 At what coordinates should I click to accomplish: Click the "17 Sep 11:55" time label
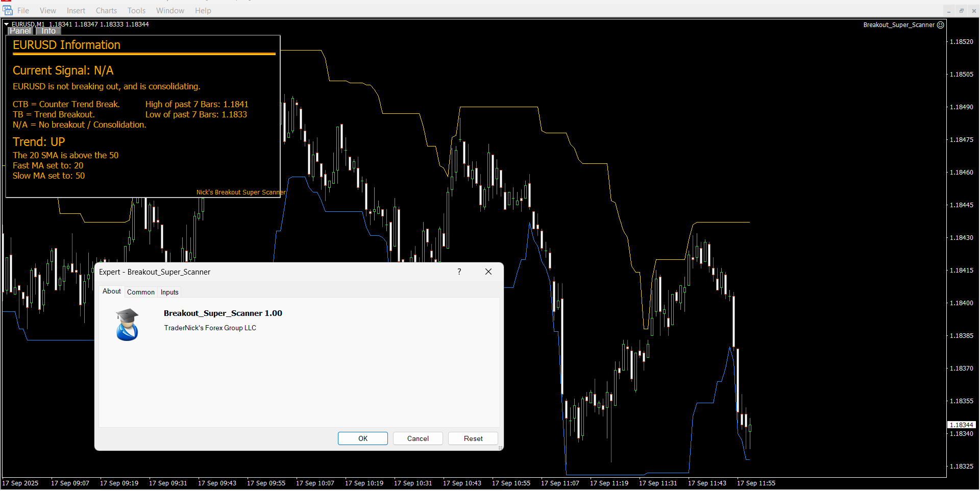756,483
